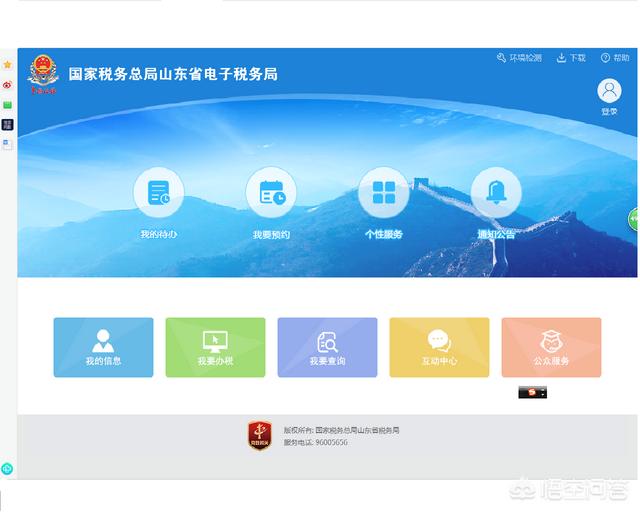Click the yellow star favorites sidebar icon

pos(7,65)
